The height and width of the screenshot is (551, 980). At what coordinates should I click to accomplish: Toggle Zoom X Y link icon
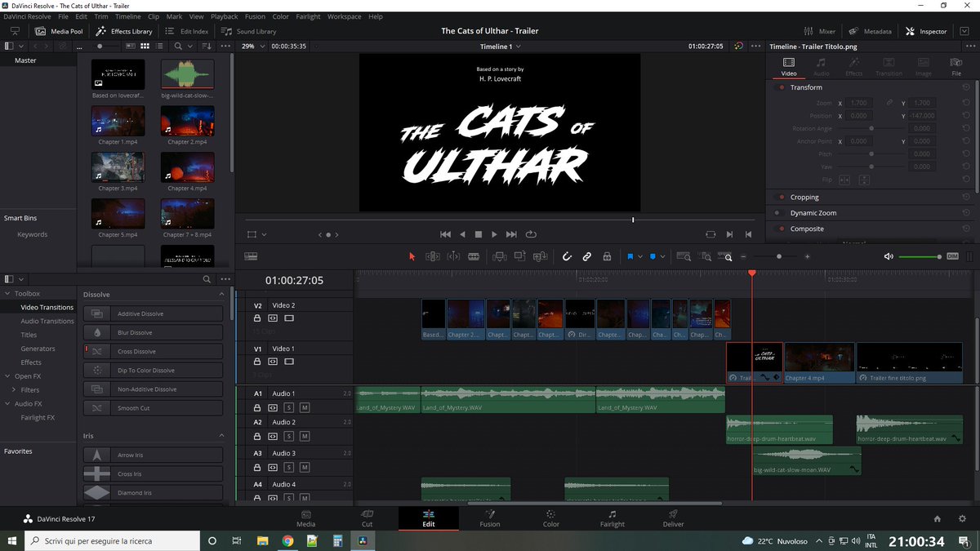pos(890,103)
